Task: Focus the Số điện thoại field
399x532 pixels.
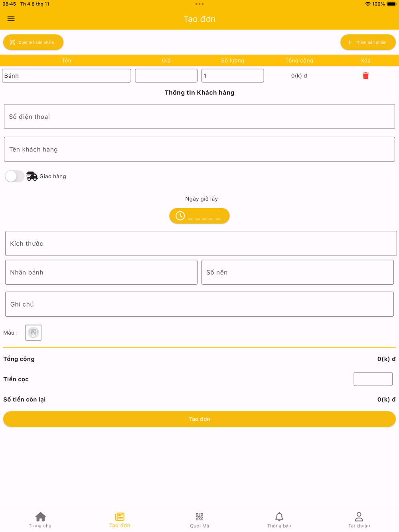Action: [x=199, y=116]
